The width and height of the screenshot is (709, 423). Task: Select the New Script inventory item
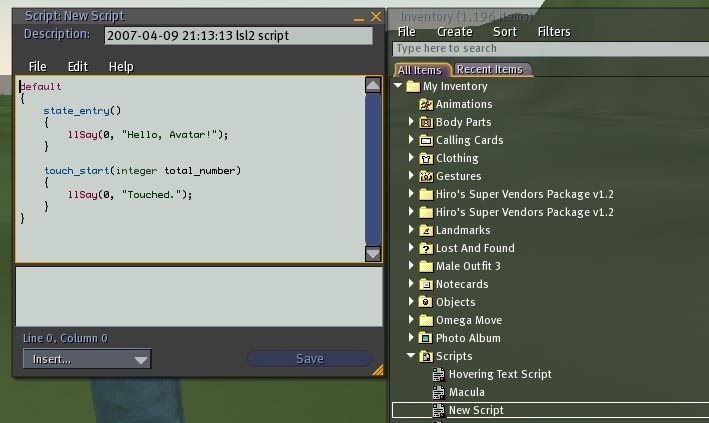[550, 410]
